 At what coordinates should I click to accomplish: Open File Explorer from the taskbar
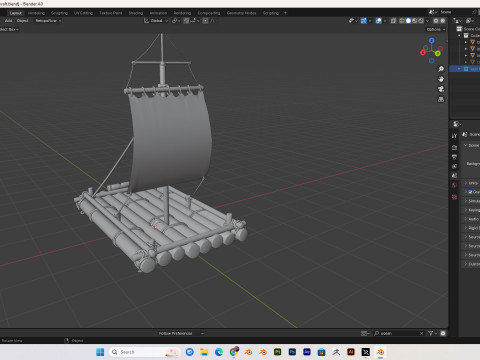[204, 352]
